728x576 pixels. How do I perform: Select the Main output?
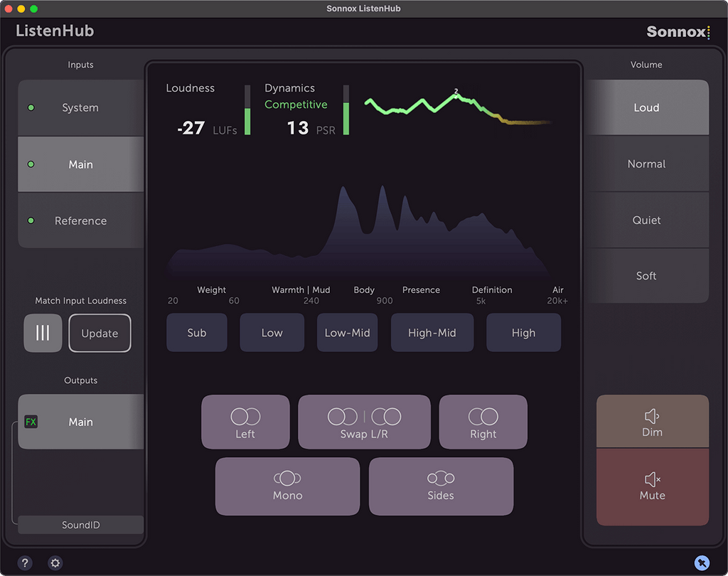[81, 422]
